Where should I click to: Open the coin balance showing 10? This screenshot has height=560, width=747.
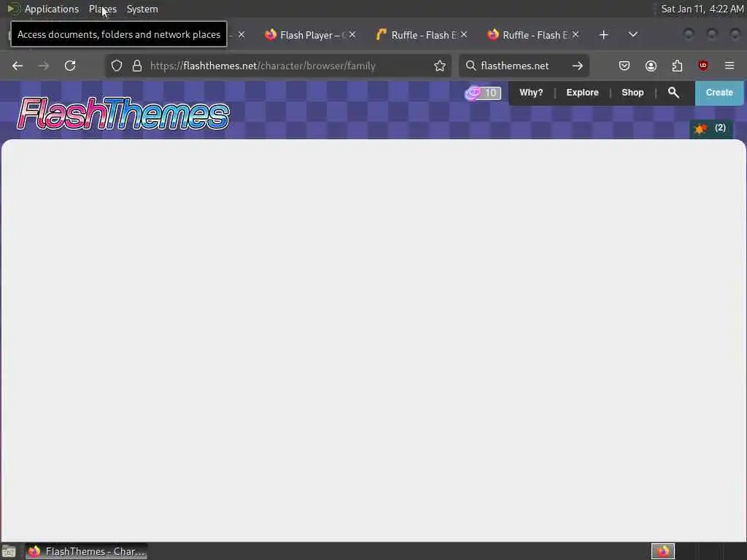(x=483, y=93)
